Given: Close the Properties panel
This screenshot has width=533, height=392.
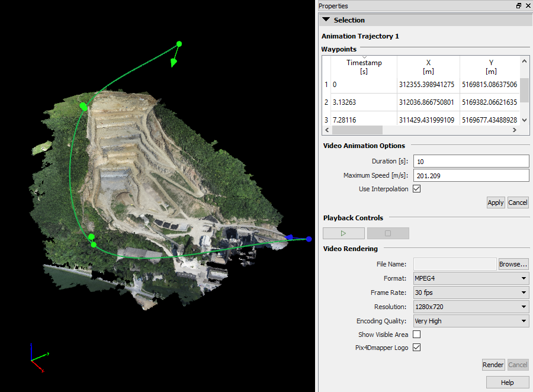Looking at the screenshot, I should [527, 6].
